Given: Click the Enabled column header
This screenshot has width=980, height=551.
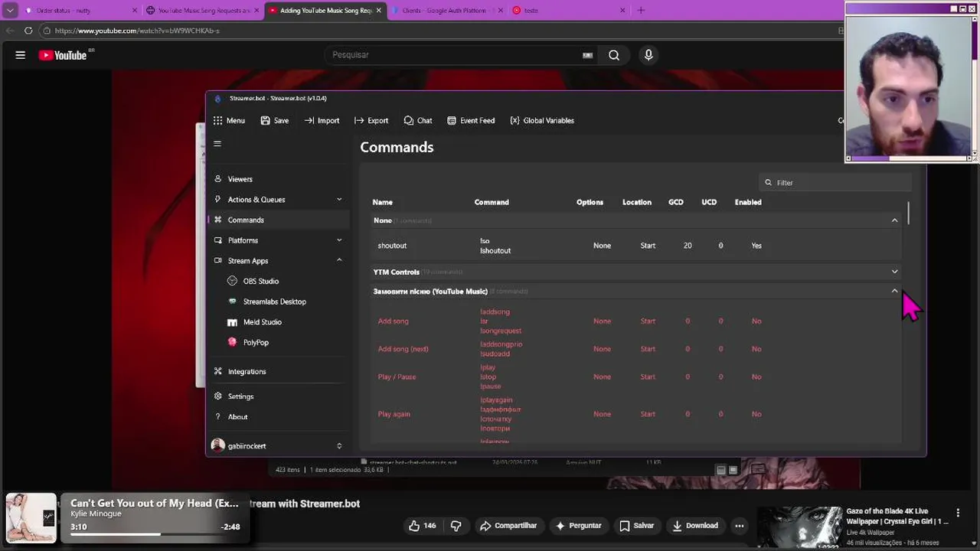Looking at the screenshot, I should [x=748, y=202].
